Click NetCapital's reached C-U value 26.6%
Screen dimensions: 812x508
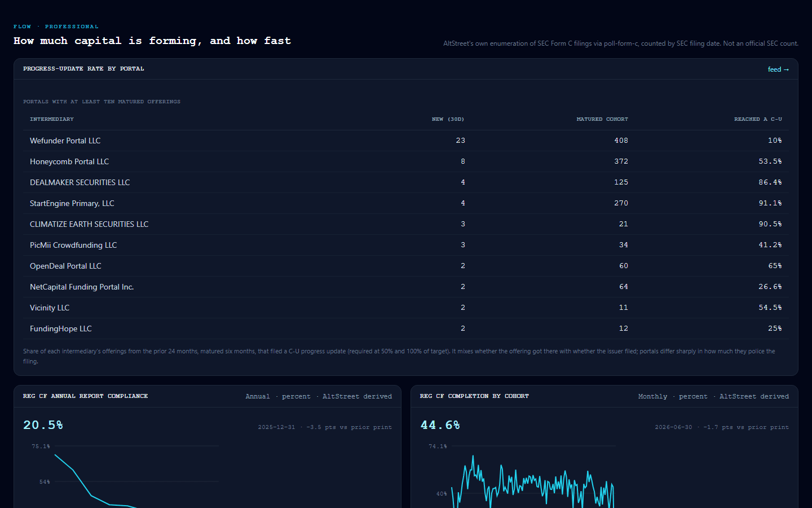point(770,287)
